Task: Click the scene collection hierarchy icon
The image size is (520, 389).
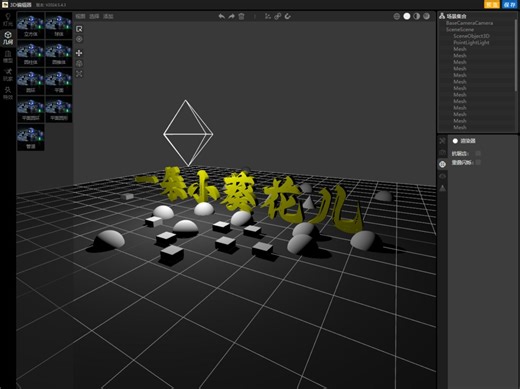Action: (x=442, y=16)
